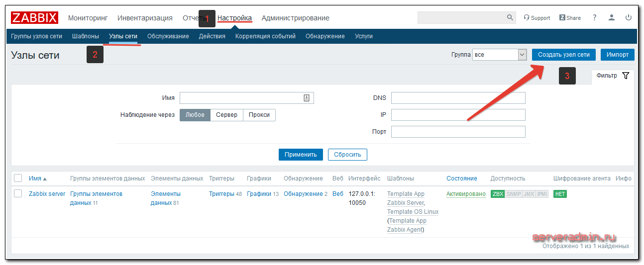Click Template OS Linux link
Viewport: 644px width, 265px height.
coord(413,212)
